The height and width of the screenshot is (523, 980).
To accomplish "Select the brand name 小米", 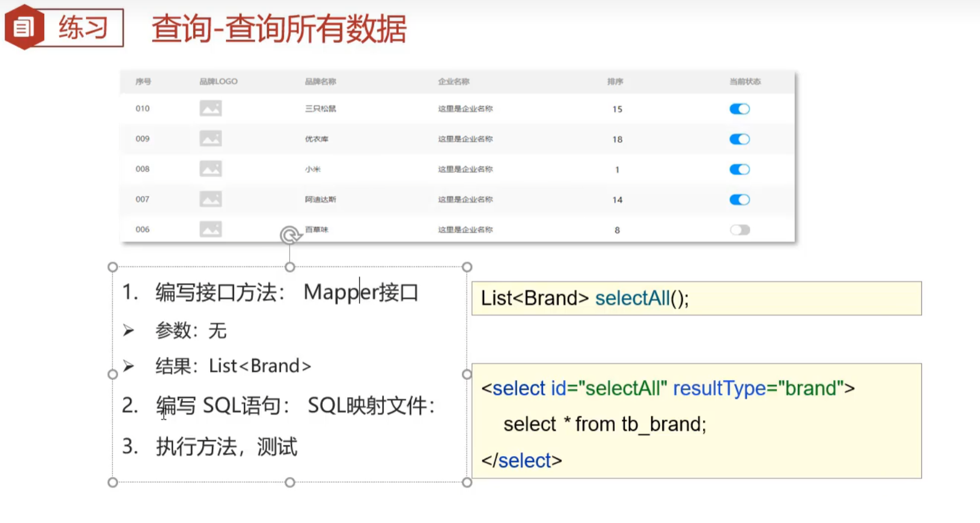I will (x=313, y=169).
